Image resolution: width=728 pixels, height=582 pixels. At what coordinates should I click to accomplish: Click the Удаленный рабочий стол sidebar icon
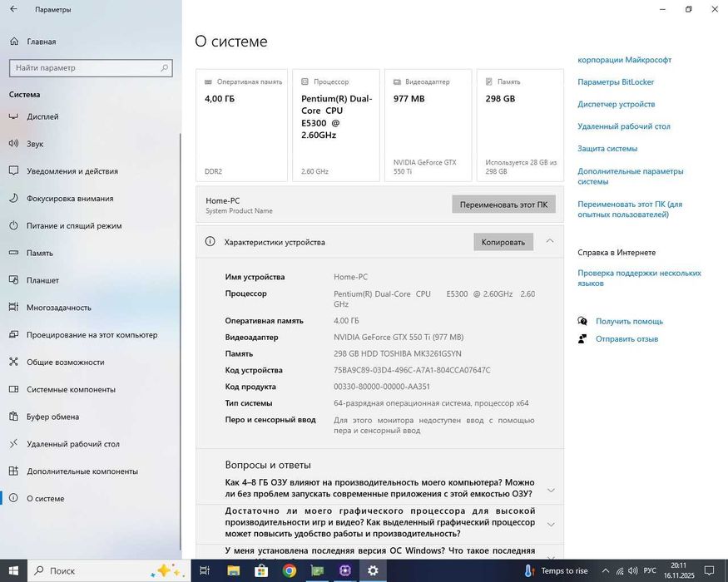[x=13, y=444]
